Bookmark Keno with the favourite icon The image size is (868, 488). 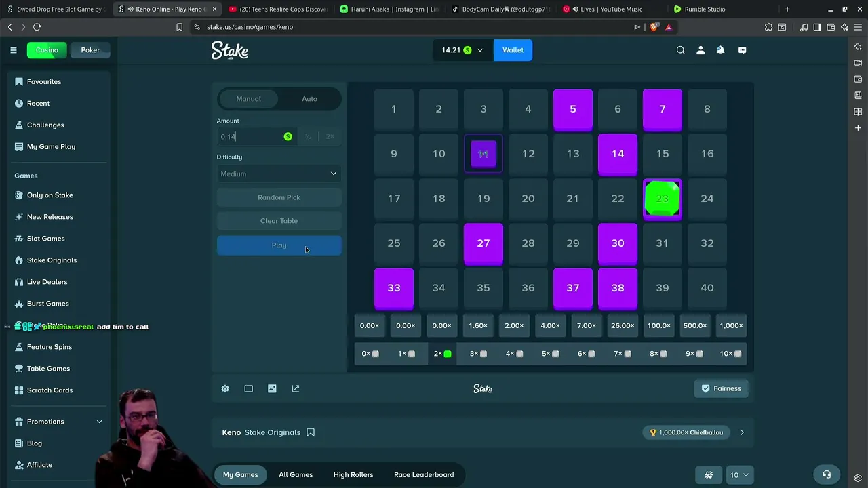tap(311, 432)
